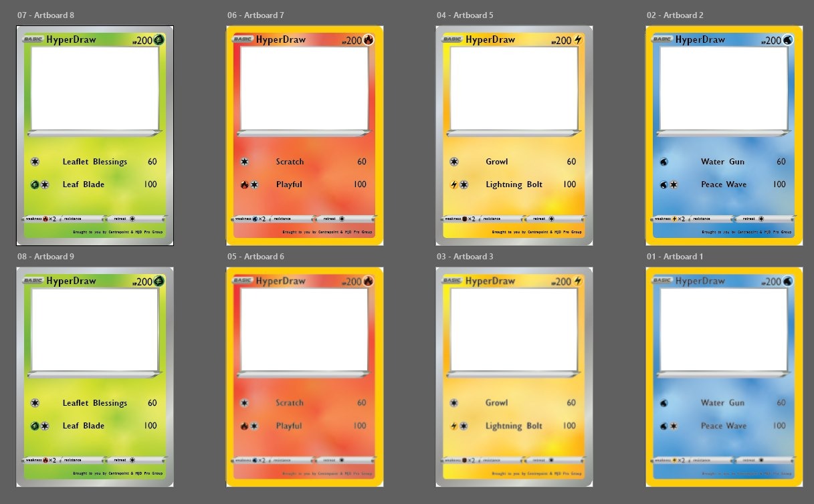
Task: Click the BASIC badge on the Artboard 8 card
Action: click(33, 39)
